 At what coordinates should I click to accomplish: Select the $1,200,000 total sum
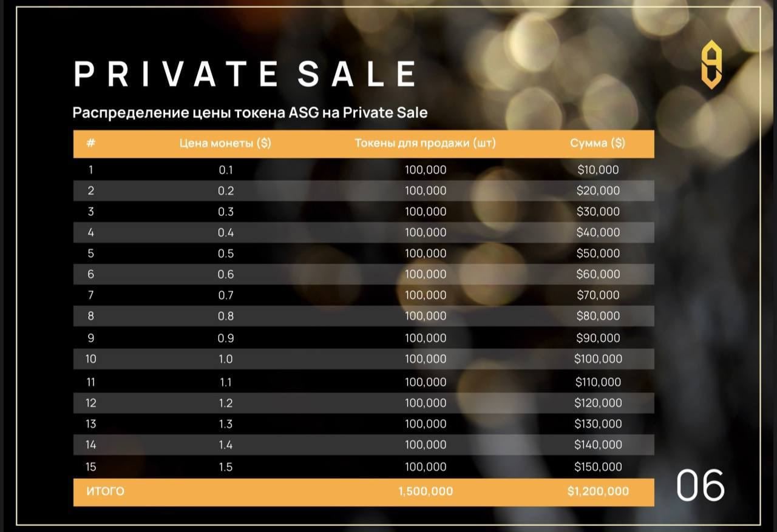coord(598,491)
